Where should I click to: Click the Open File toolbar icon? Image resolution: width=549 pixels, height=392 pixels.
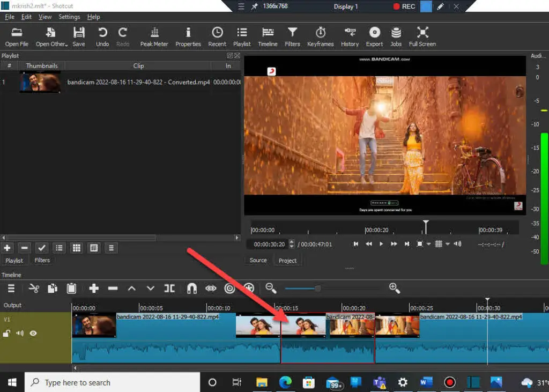pyautogui.click(x=17, y=37)
